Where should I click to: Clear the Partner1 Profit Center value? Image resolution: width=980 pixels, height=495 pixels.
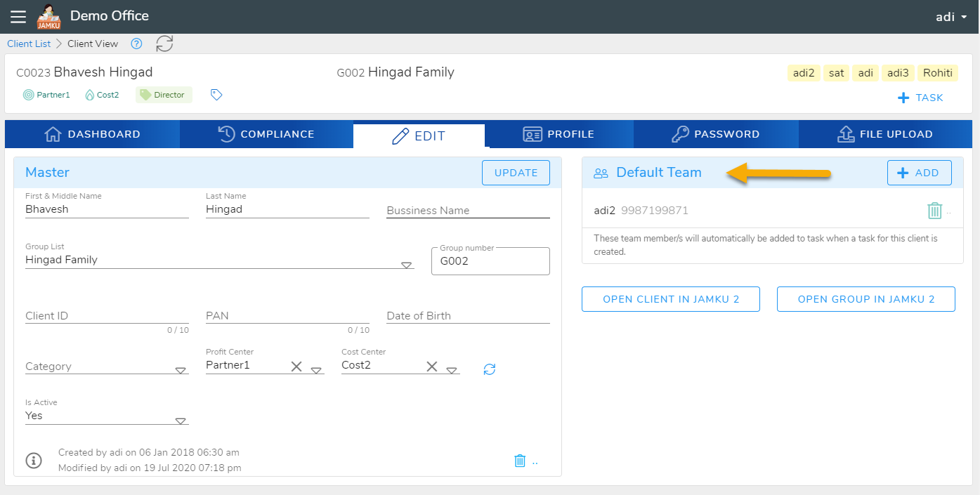[x=296, y=367]
